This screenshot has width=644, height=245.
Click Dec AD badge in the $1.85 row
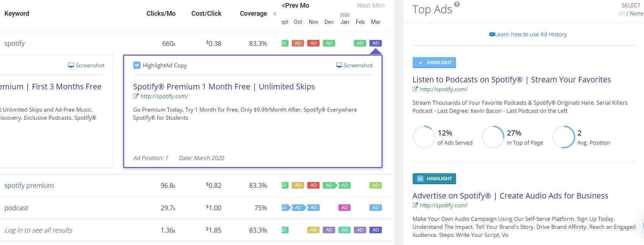(329, 230)
